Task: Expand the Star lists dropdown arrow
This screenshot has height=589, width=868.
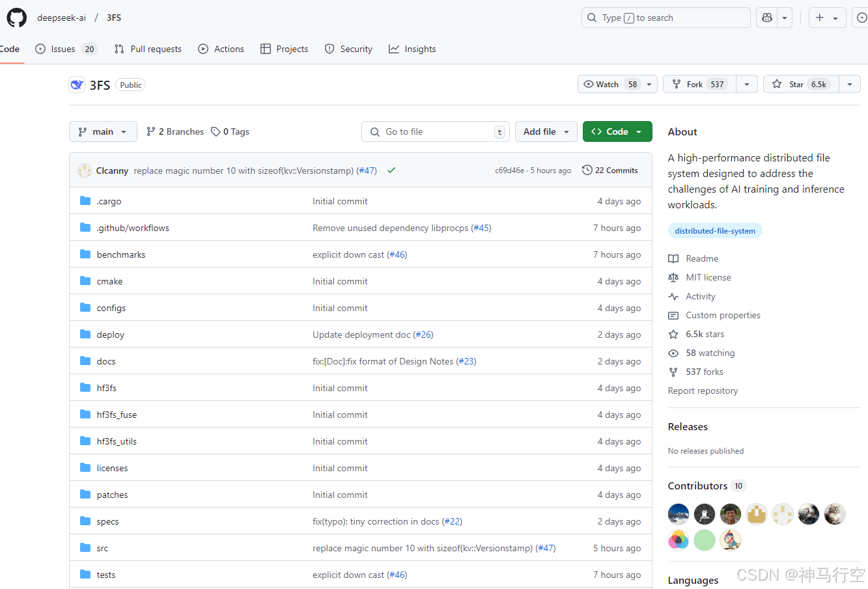Action: 850,85
